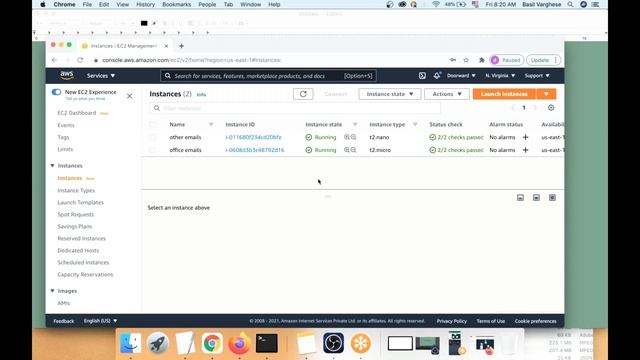Image resolution: width=640 pixels, height=360 pixels.
Task: Open Chrome File menu
Action: point(87,4)
